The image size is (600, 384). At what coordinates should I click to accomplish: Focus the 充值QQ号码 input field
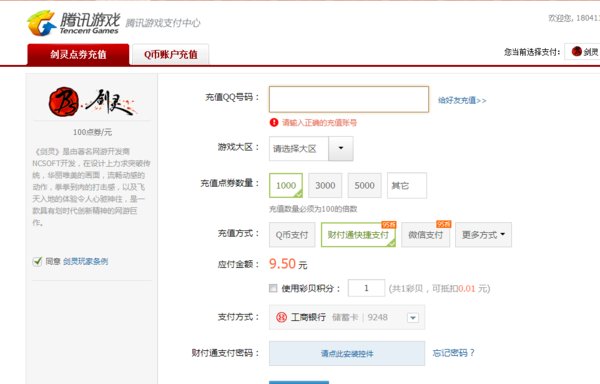(349, 99)
